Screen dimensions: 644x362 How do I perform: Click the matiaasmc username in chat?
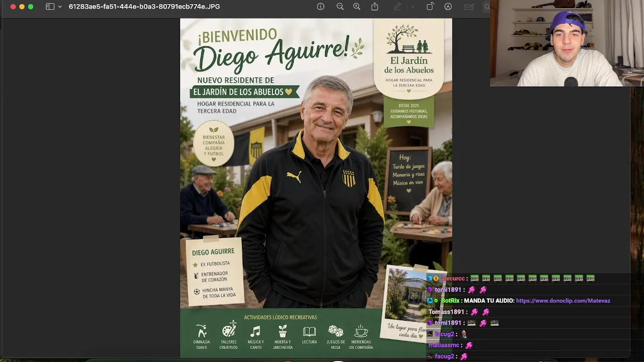443,345
